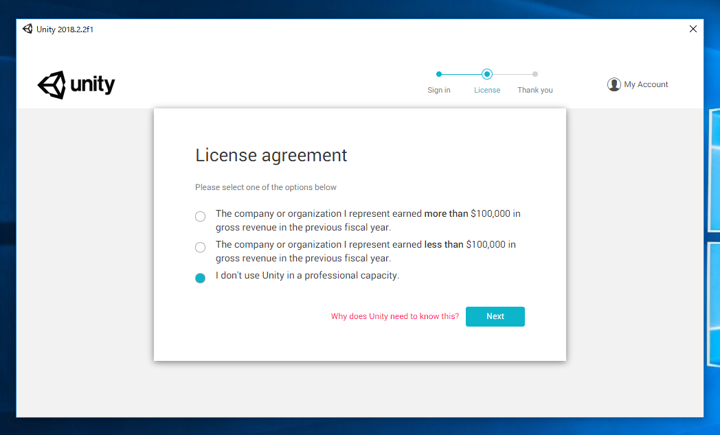720x435 pixels.
Task: Click the 'License agreement' heading
Action: click(x=271, y=156)
